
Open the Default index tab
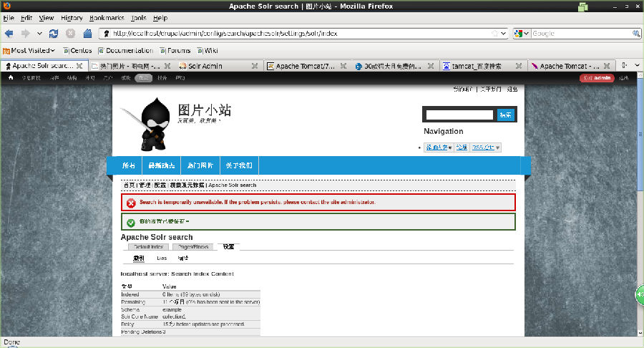(x=149, y=247)
